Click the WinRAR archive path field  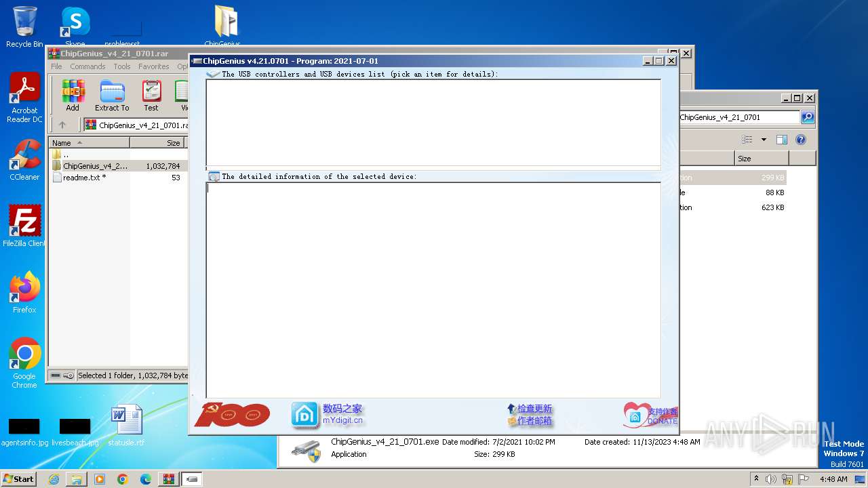(136, 125)
